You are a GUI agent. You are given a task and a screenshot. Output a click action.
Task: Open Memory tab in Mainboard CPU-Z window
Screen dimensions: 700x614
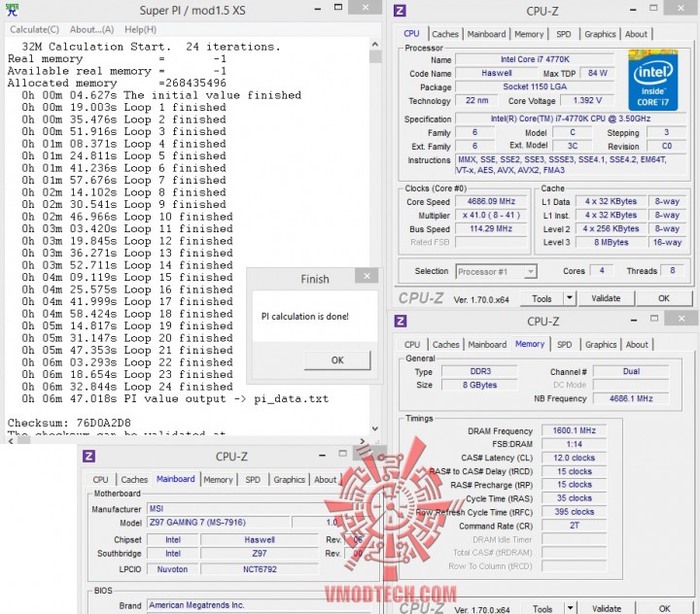click(218, 480)
